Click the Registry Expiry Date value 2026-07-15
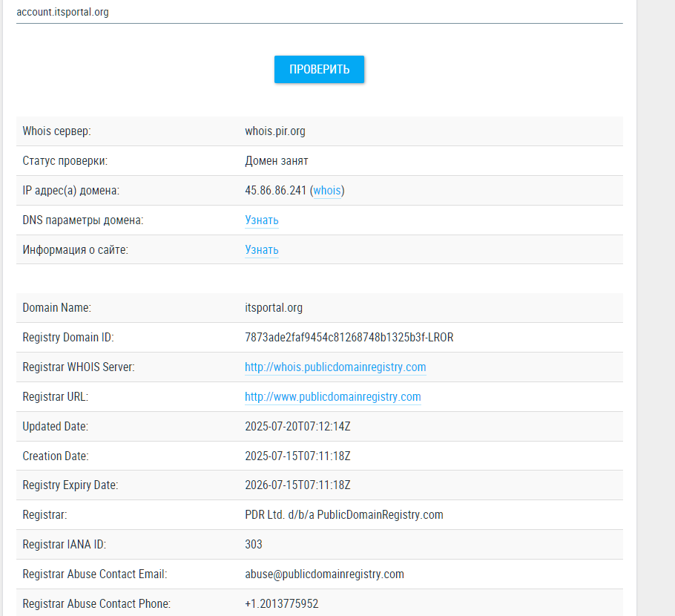This screenshot has height=616, width=675. pos(297,485)
